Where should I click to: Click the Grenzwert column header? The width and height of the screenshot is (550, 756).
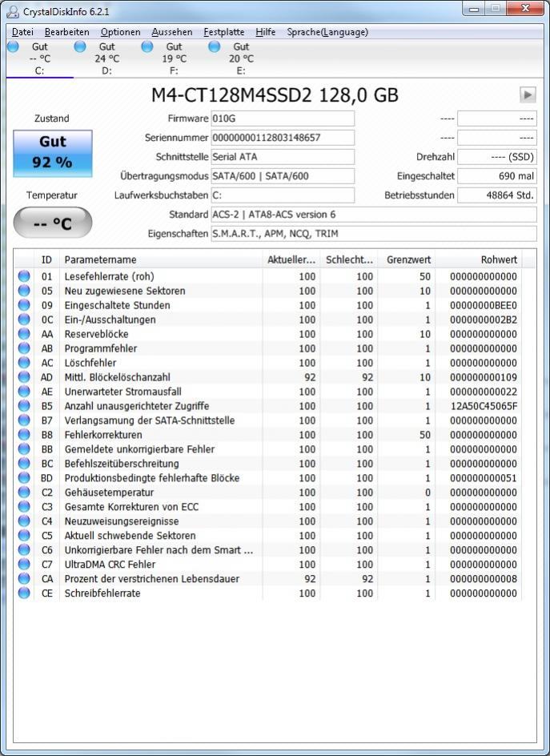[x=407, y=259]
